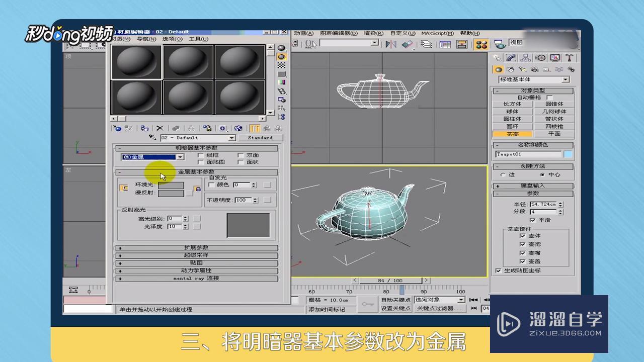The height and width of the screenshot is (362, 644).
Task: Open the Hierarchy panel tab icon
Action: coord(526,58)
